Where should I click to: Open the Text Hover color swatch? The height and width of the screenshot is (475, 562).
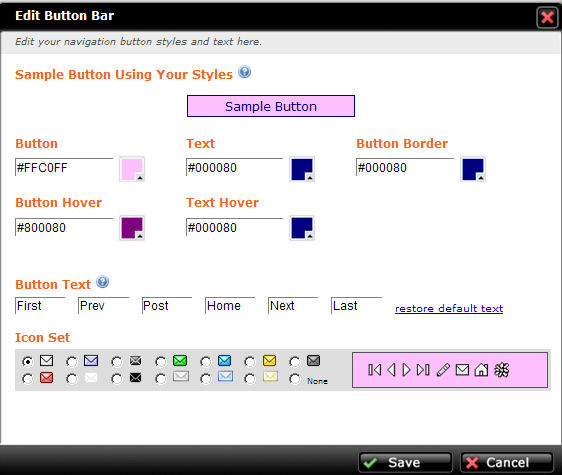[302, 228]
